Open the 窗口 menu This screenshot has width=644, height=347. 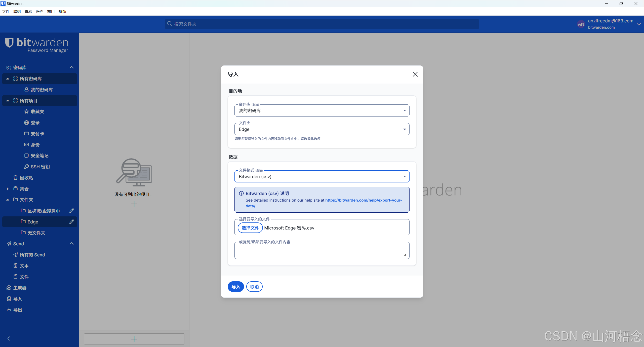(51, 12)
